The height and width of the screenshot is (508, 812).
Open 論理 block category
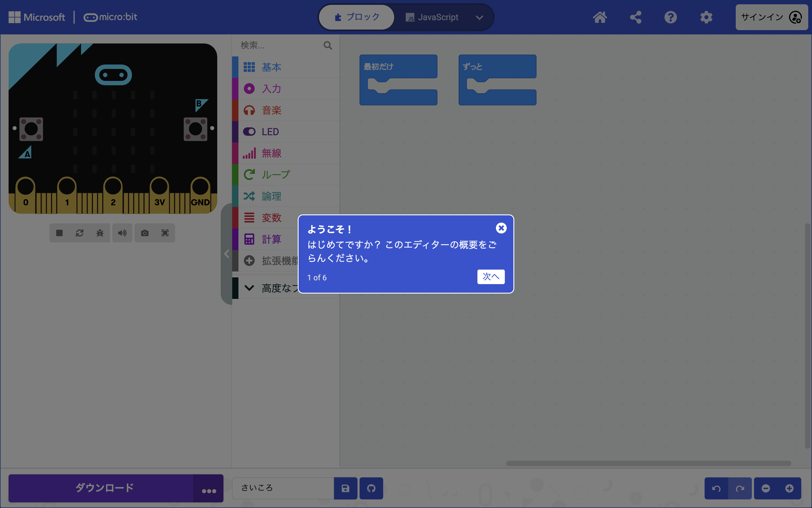[285, 196]
